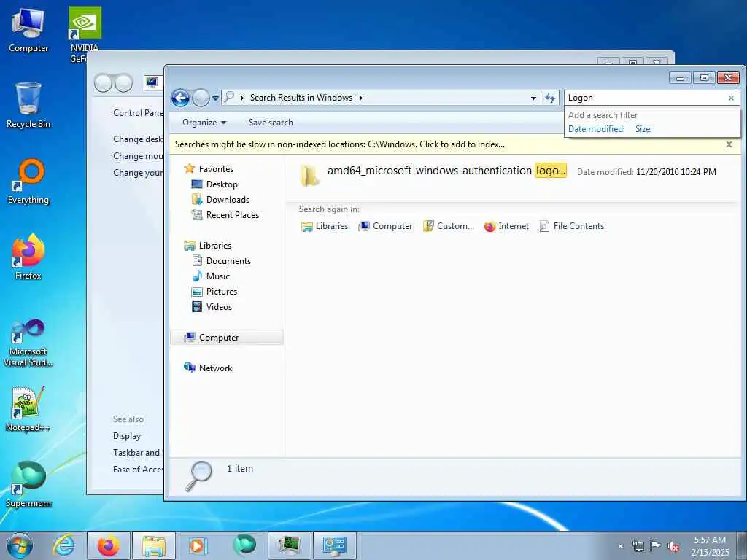Search again in Computer
The width and height of the screenshot is (747, 560).
click(x=385, y=226)
